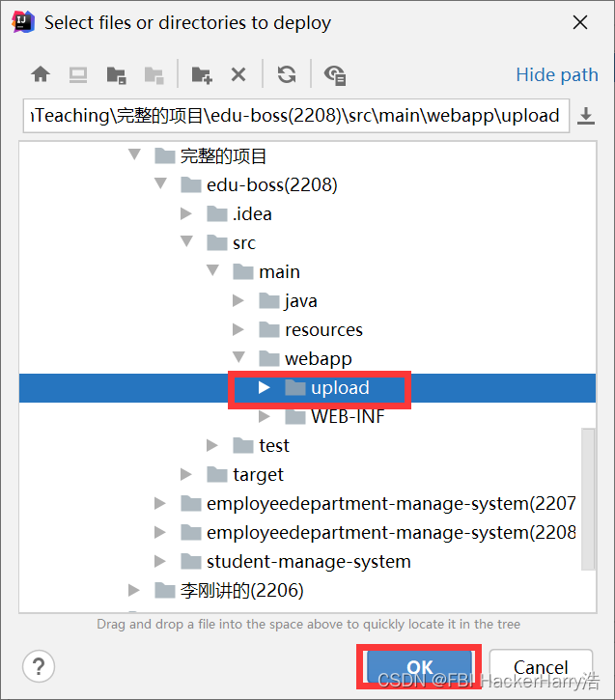Expand the .idea folder arrow
The height and width of the screenshot is (700, 615).
tap(186, 213)
